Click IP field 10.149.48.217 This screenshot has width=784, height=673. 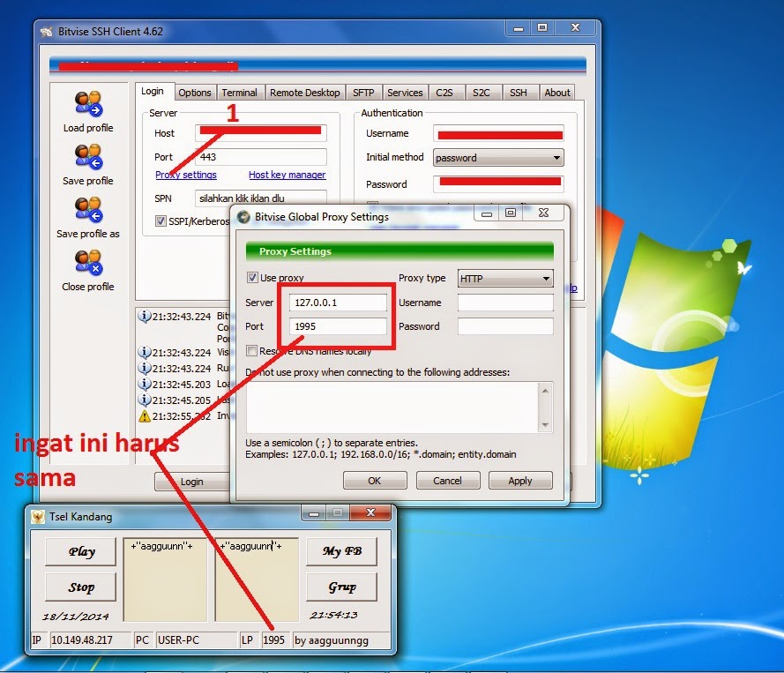pos(90,640)
